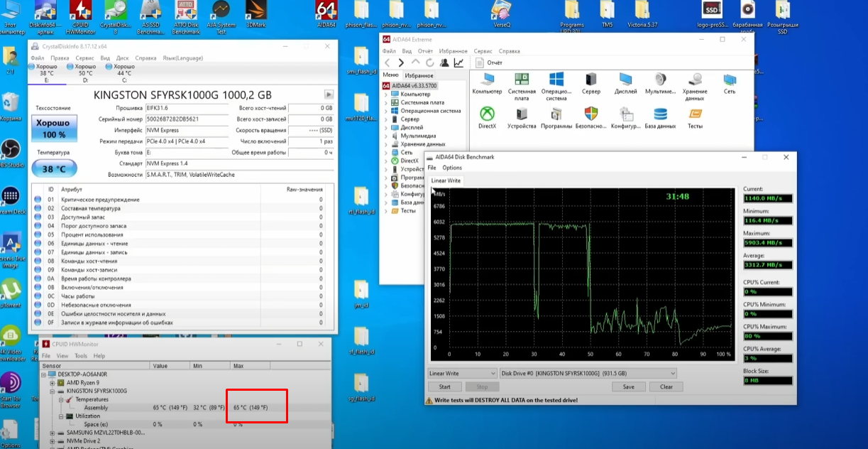
Task: Click Clear button in Disk Benchmark
Action: click(x=666, y=387)
